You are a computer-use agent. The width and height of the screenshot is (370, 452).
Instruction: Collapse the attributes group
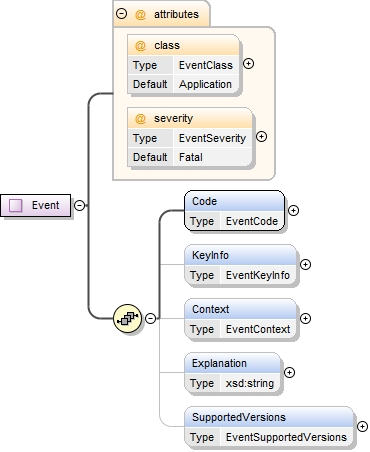click(x=121, y=14)
